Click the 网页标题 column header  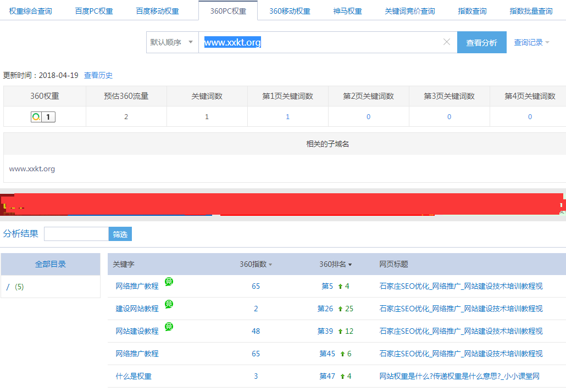393,264
